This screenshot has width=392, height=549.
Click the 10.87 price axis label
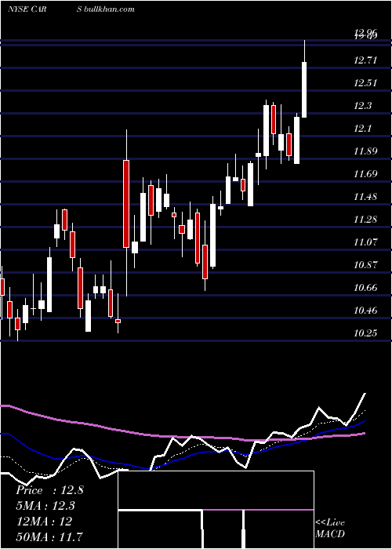[x=365, y=265]
